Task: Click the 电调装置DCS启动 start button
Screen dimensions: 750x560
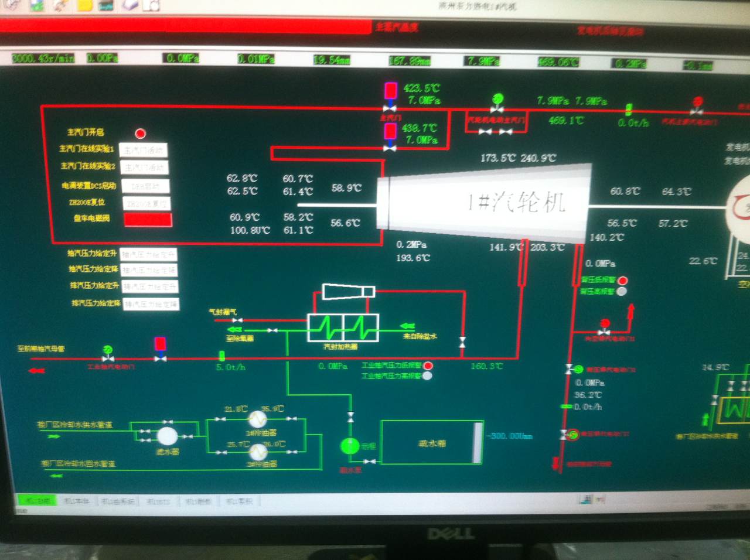Action: pyautogui.click(x=145, y=186)
